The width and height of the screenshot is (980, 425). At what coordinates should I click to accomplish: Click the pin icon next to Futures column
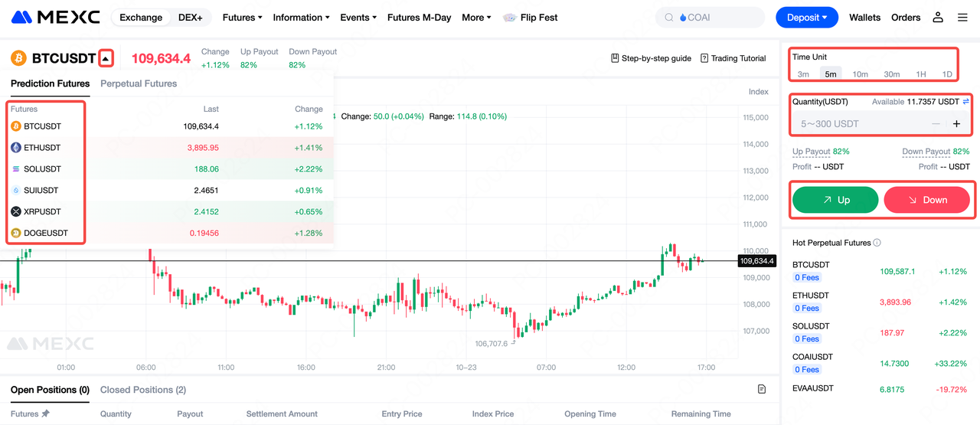tap(46, 414)
